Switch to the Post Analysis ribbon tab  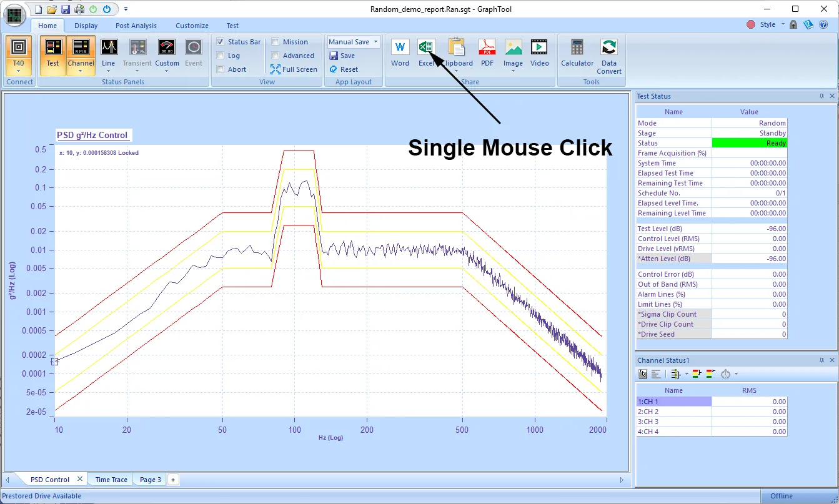click(x=136, y=26)
